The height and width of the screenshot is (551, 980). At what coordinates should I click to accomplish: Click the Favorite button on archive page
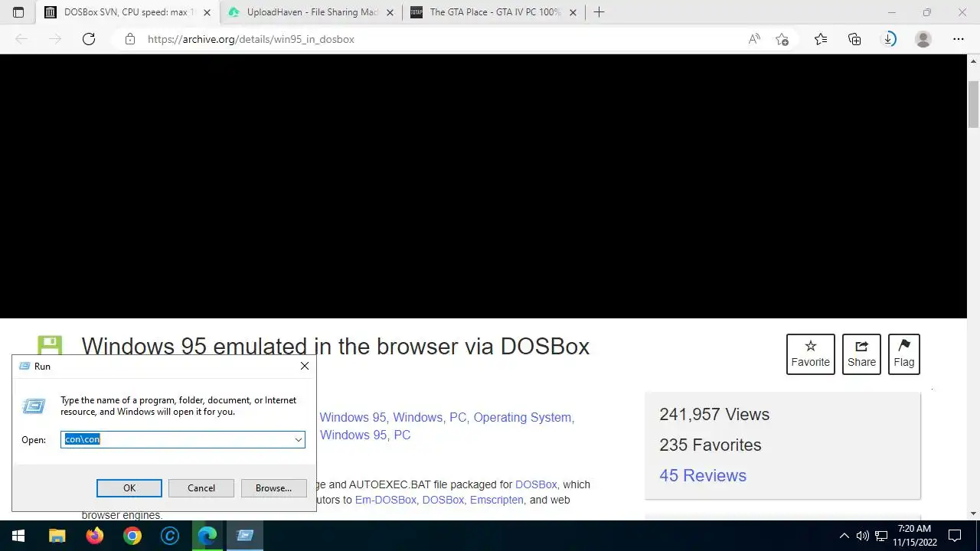(810, 354)
